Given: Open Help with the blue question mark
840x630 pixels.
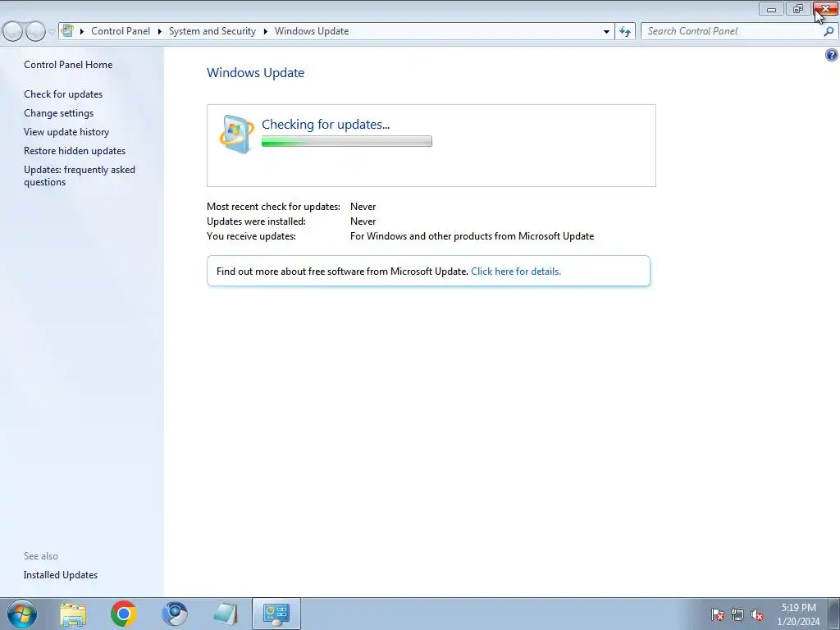Looking at the screenshot, I should (x=832, y=55).
